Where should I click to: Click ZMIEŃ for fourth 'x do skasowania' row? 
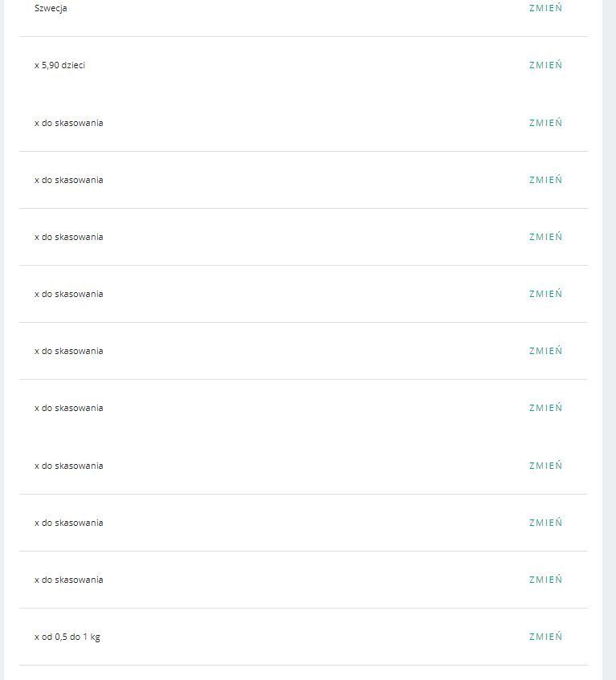[545, 294]
